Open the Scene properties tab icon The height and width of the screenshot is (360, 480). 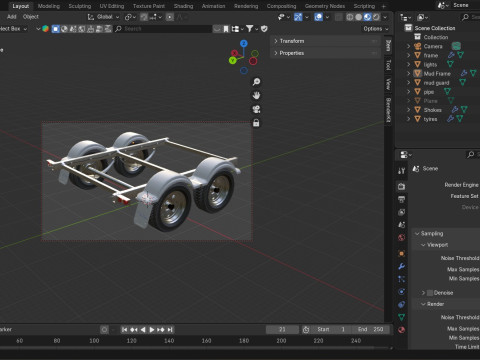(x=401, y=225)
